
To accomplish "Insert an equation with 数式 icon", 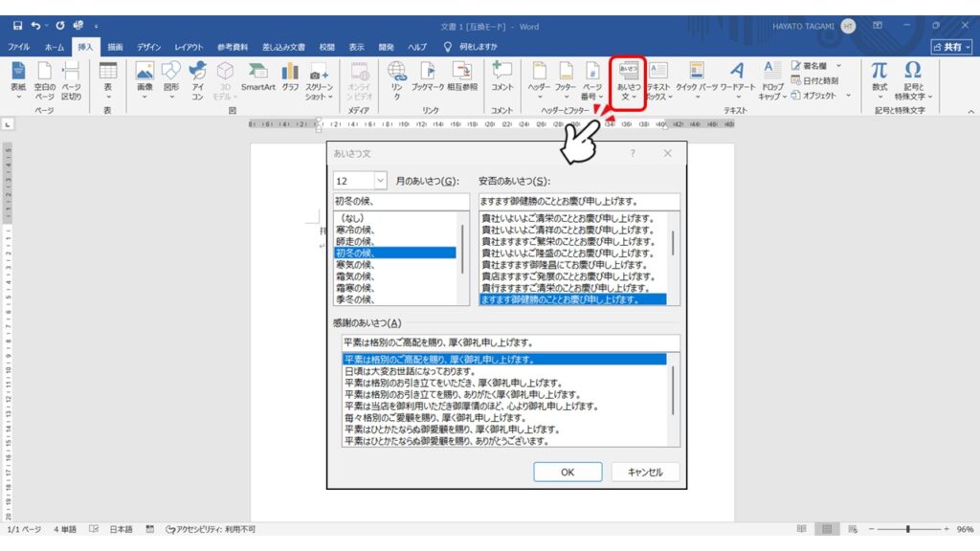I will click(879, 75).
